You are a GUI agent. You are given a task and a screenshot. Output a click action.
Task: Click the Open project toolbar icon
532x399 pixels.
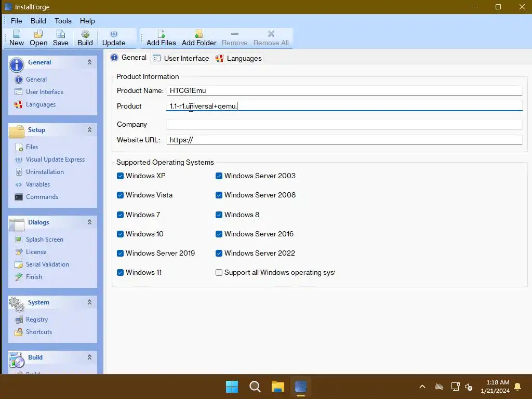38,37
